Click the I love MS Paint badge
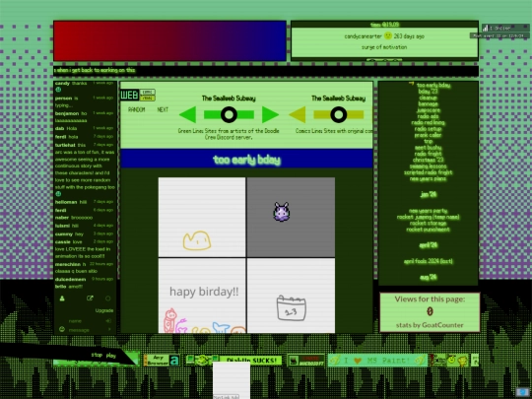The image size is (532, 399). pyautogui.click(x=377, y=360)
